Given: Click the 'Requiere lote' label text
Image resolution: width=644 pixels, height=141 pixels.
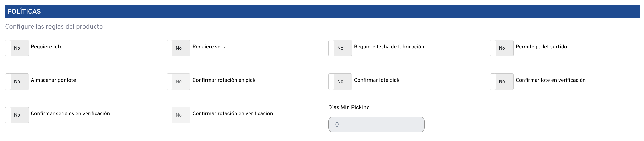Looking at the screenshot, I should [47, 47].
